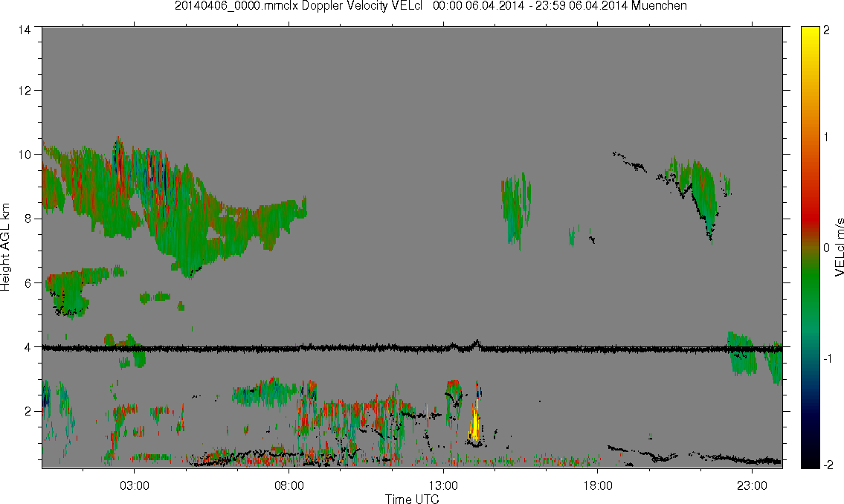Viewport: 844px width, 504px height.
Task: Click the plot title mentioning Doppler Velocity VELcl
Action: pyautogui.click(x=431, y=6)
